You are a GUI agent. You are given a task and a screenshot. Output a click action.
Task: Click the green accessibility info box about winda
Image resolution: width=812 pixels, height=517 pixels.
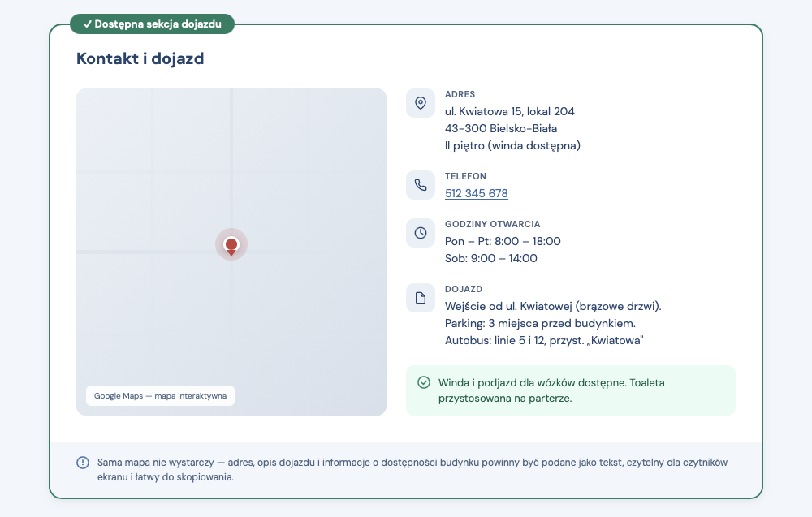[x=570, y=390]
